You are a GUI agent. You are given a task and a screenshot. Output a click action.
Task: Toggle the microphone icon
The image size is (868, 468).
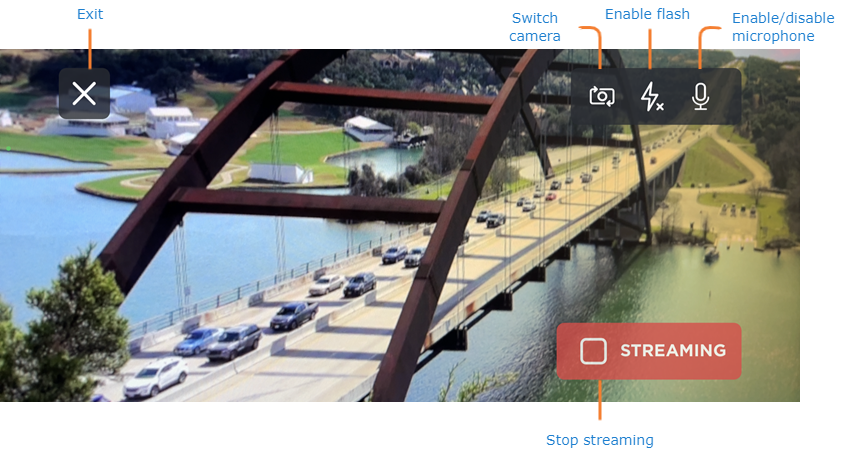(x=700, y=96)
